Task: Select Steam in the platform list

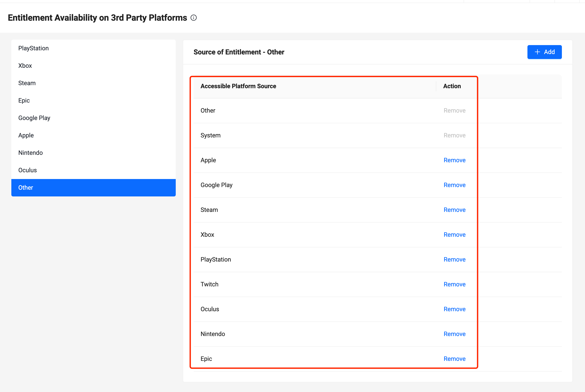Action: point(93,83)
